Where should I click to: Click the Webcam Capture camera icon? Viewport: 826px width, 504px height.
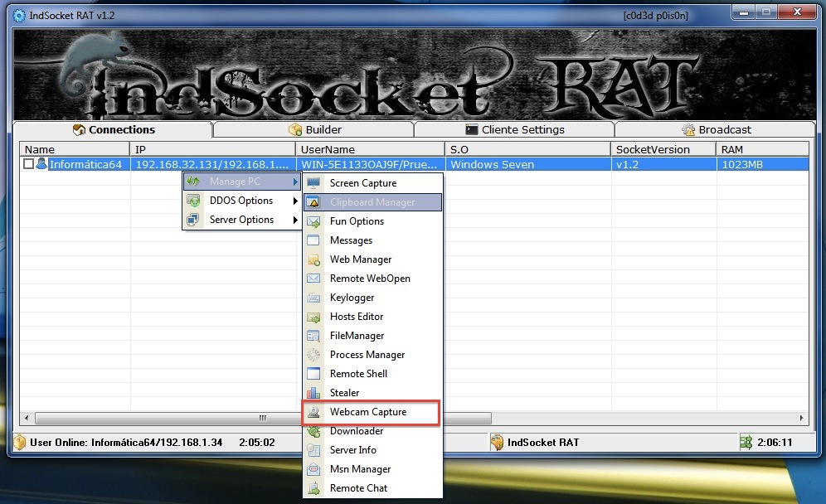point(313,412)
